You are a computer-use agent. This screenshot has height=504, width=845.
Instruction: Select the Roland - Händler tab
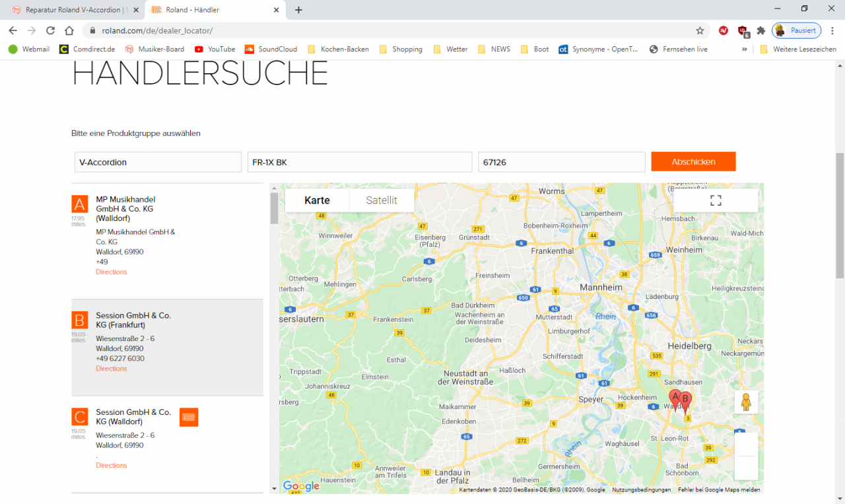click(214, 10)
